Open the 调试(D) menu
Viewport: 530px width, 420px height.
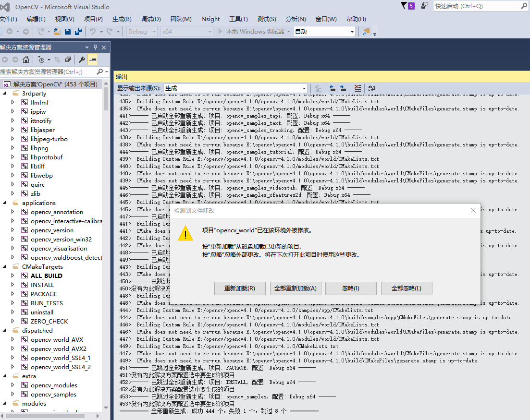tap(151, 19)
